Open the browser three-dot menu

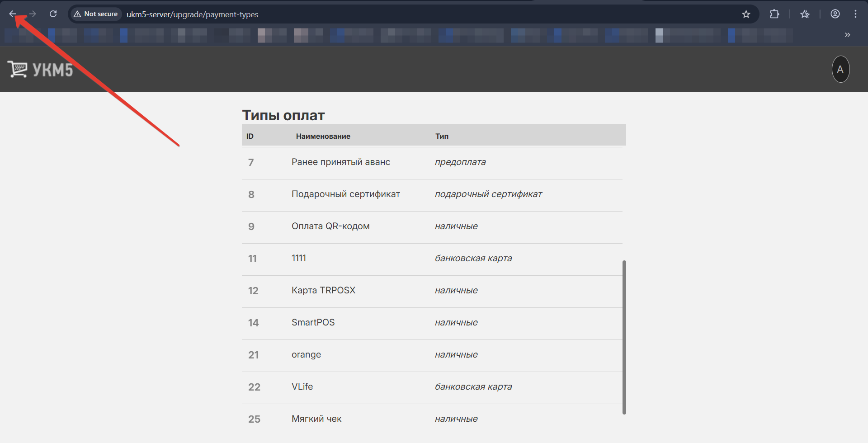855,14
